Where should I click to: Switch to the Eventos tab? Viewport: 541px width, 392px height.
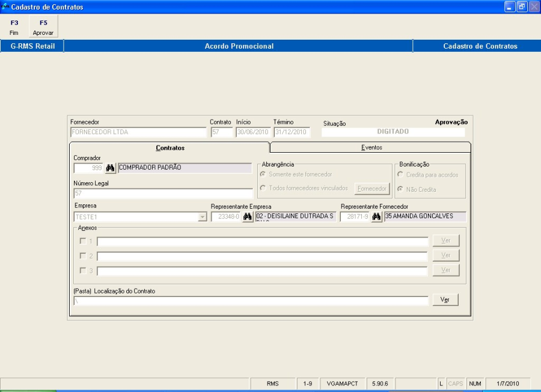click(370, 147)
